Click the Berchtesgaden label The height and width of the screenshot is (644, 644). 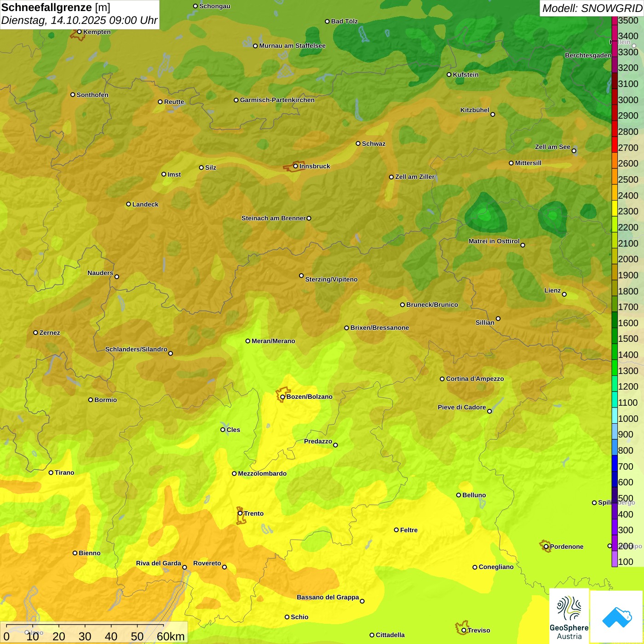pyautogui.click(x=588, y=55)
